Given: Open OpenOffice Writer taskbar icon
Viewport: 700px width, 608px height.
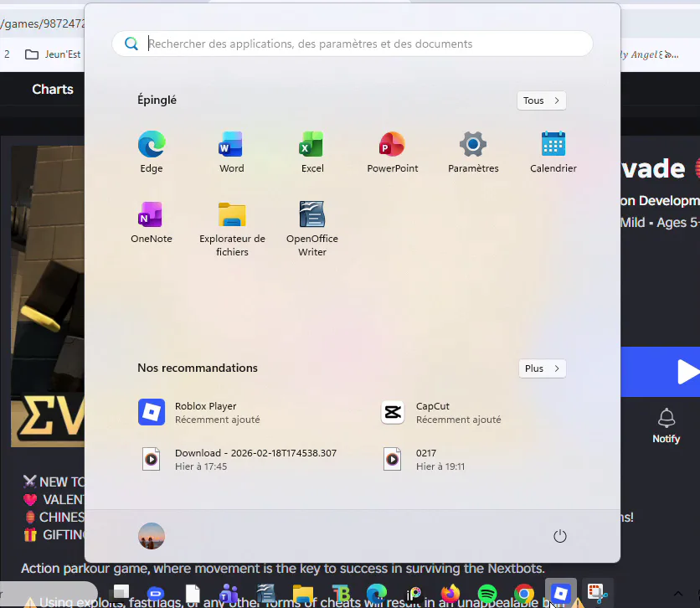Looking at the screenshot, I should coord(265,594).
